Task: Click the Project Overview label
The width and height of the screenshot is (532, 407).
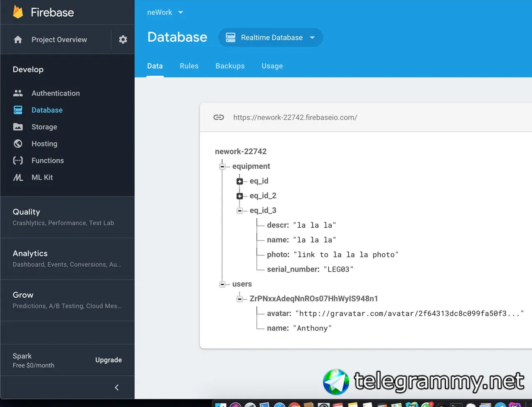Action: [x=59, y=39]
